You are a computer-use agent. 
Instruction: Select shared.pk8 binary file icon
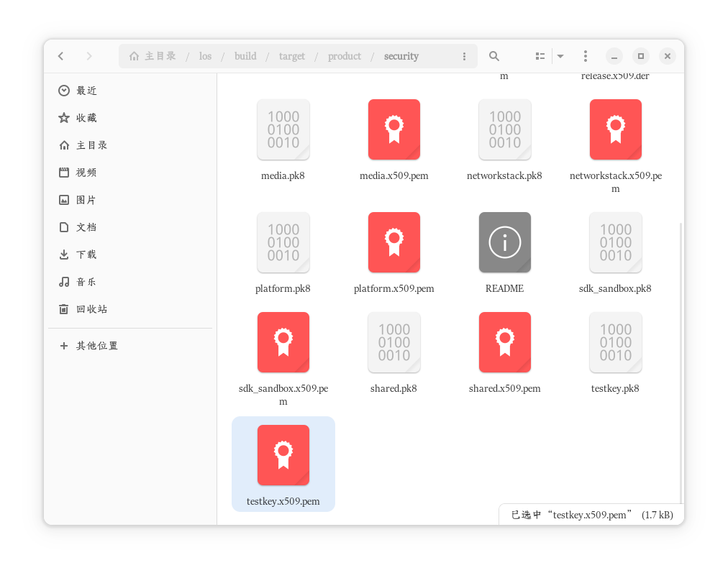(394, 342)
